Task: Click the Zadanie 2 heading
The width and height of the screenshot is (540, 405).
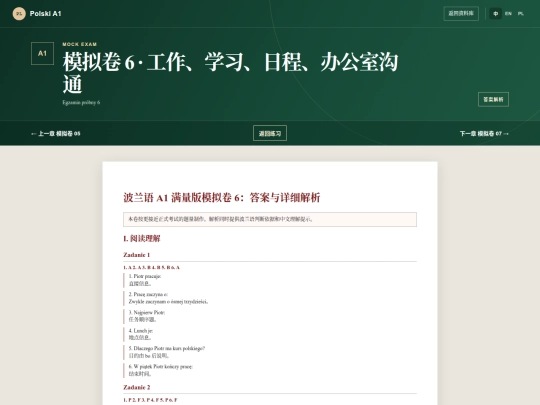Action: (x=137, y=387)
